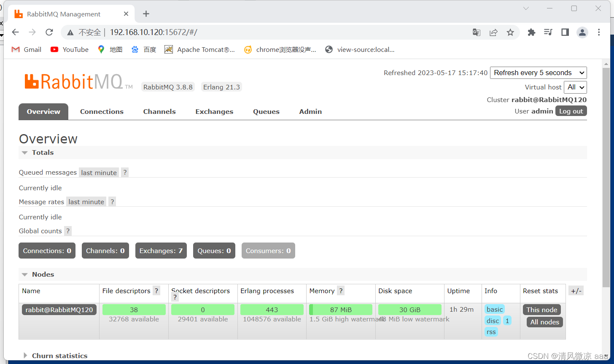Screen dimensions: 614x364
Task: Switch to the Admin tab
Action: tap(310, 111)
